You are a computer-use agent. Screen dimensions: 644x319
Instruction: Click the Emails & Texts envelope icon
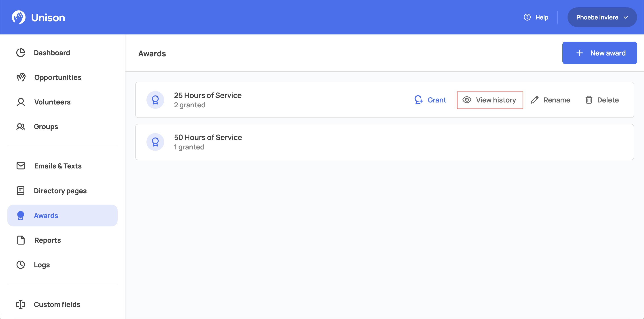[21, 166]
